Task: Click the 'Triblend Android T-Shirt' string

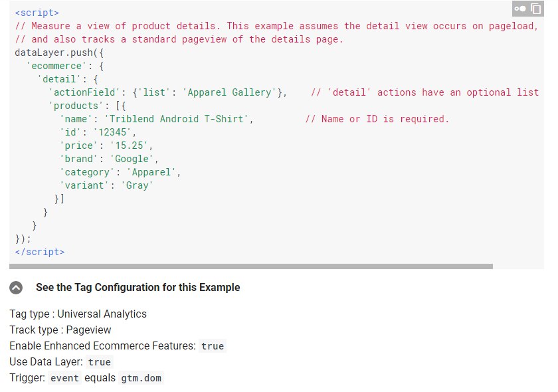Action: (x=176, y=119)
